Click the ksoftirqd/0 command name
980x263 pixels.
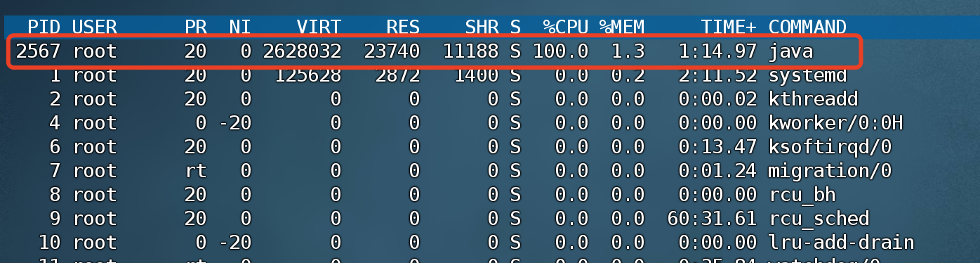(830, 147)
